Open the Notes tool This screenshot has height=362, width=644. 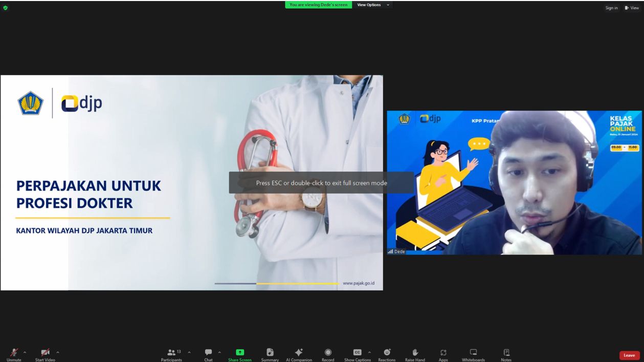click(506, 354)
